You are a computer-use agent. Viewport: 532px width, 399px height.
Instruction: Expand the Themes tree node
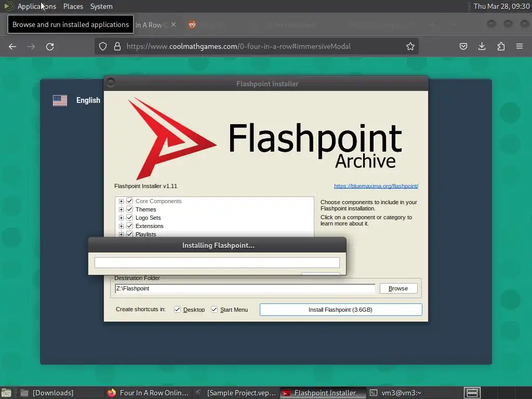pyautogui.click(x=121, y=210)
